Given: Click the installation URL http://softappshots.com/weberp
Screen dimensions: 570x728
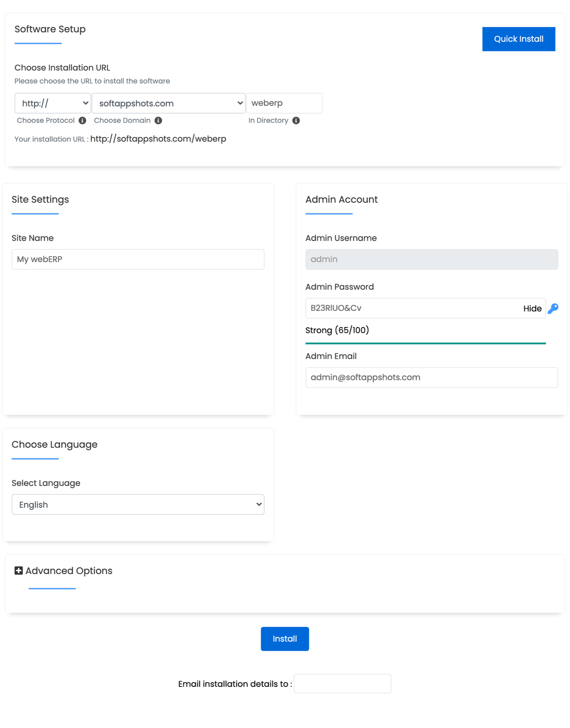Looking at the screenshot, I should click(x=158, y=139).
